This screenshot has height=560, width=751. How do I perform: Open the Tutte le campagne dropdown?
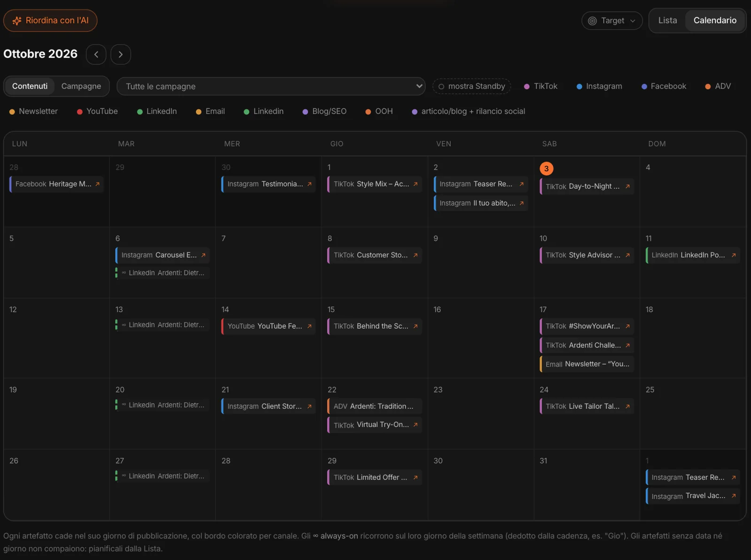(x=271, y=86)
